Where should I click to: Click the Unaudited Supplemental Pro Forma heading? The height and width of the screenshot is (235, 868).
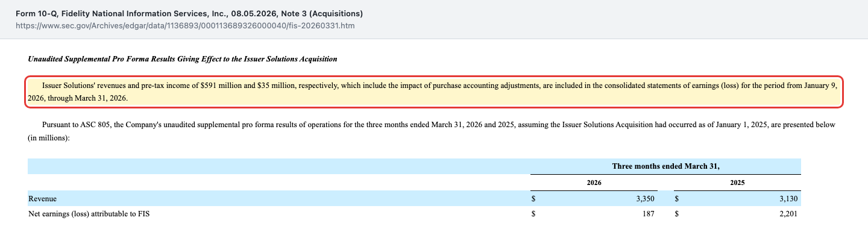coord(183,60)
